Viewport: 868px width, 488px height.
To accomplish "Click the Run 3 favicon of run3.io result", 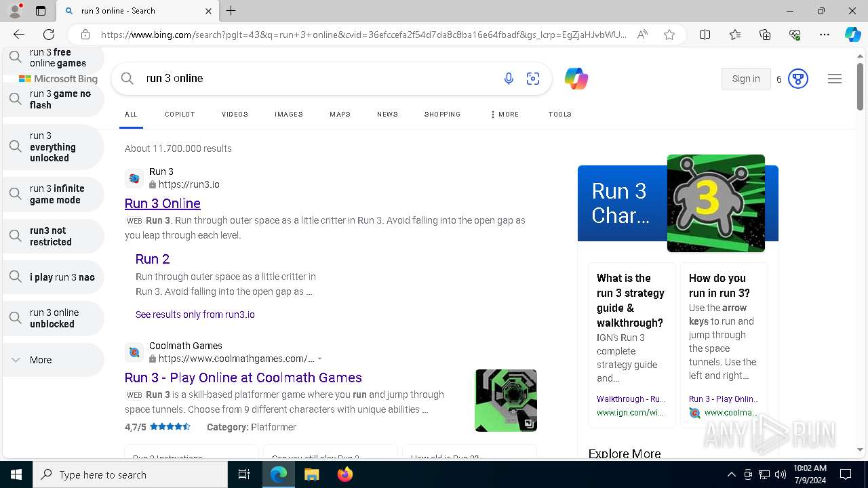I will (134, 178).
